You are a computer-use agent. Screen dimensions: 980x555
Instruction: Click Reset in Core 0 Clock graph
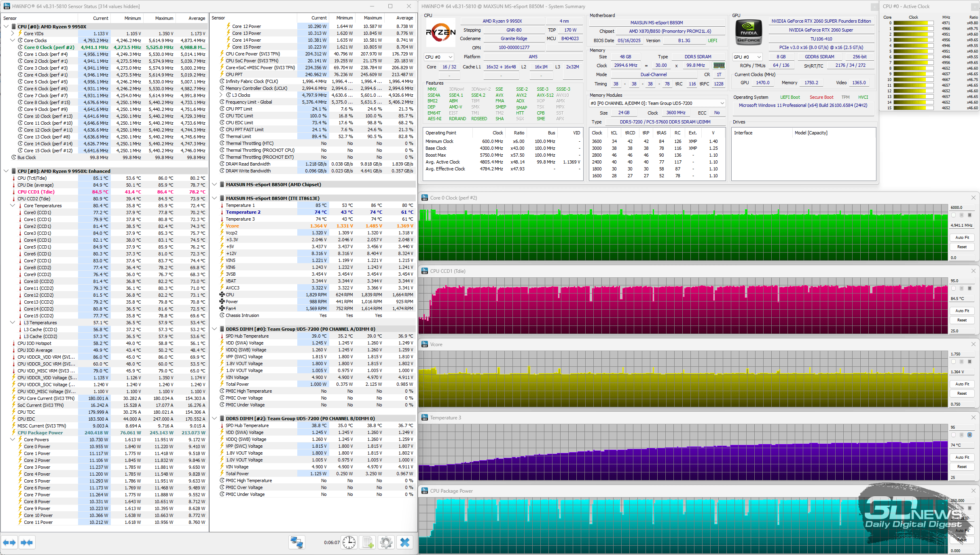click(962, 247)
